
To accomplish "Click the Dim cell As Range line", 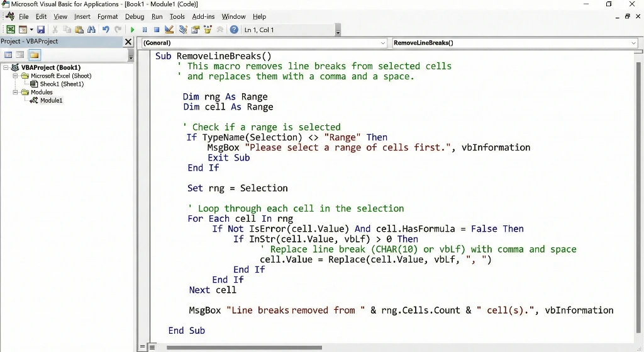I will tap(228, 107).
